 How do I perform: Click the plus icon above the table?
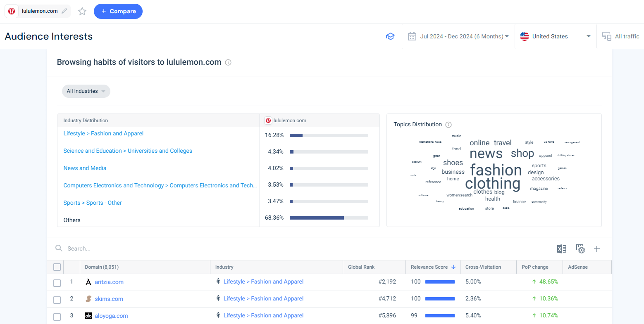(x=597, y=249)
